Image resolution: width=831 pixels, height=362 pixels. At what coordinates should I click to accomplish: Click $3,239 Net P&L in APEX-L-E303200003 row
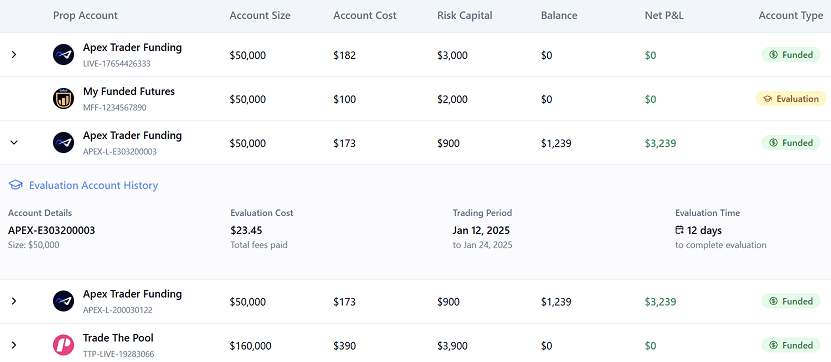[660, 143]
